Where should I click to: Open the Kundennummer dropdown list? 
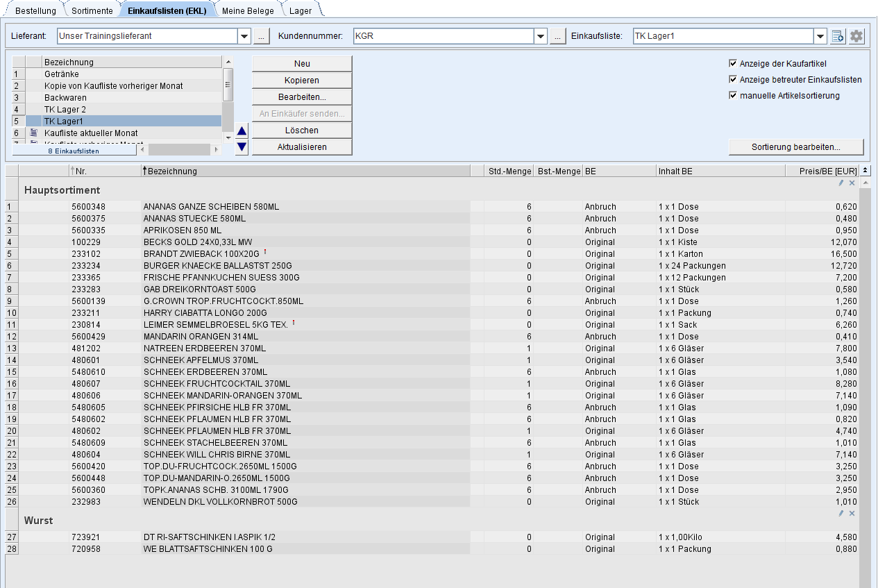(x=541, y=36)
